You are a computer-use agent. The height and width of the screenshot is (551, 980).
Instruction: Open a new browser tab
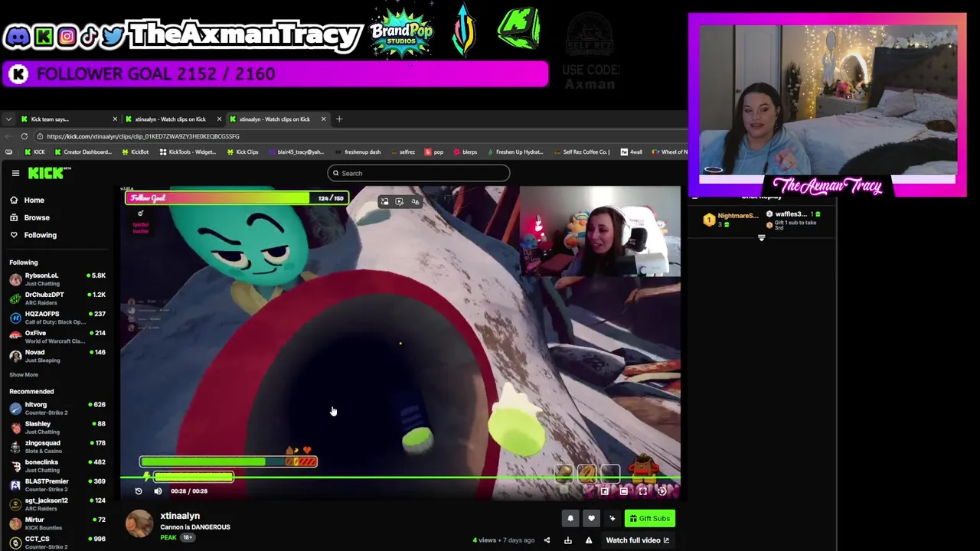point(339,119)
